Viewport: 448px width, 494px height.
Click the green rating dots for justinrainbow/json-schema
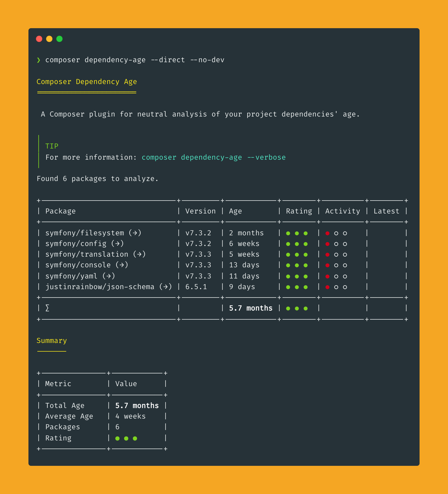point(297,287)
